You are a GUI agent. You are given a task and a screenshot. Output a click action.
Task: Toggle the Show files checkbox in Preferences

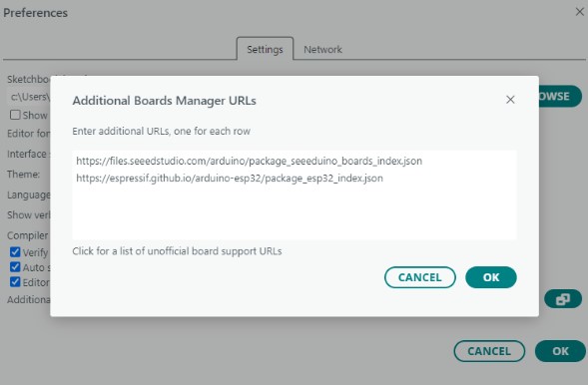pos(15,115)
